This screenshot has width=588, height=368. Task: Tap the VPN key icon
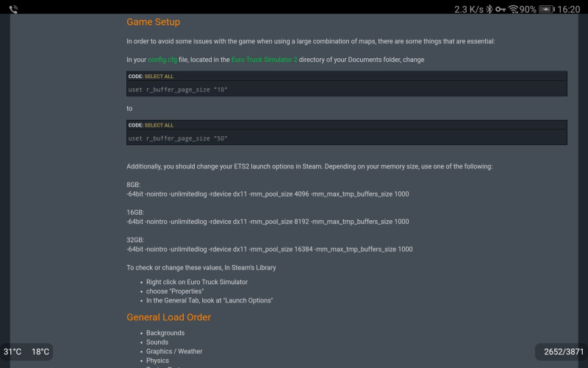coord(501,10)
